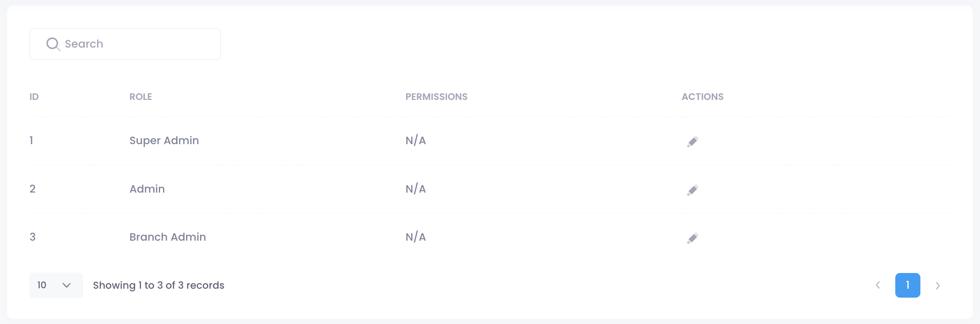The height and width of the screenshot is (324, 980).
Task: Click the magnifier search icon
Action: coord(53,44)
